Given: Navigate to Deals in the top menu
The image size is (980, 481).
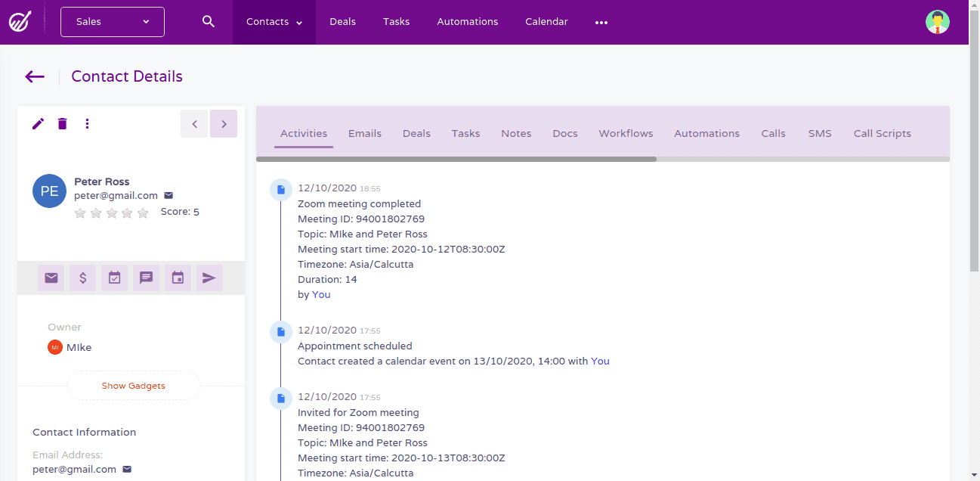Looking at the screenshot, I should [342, 21].
